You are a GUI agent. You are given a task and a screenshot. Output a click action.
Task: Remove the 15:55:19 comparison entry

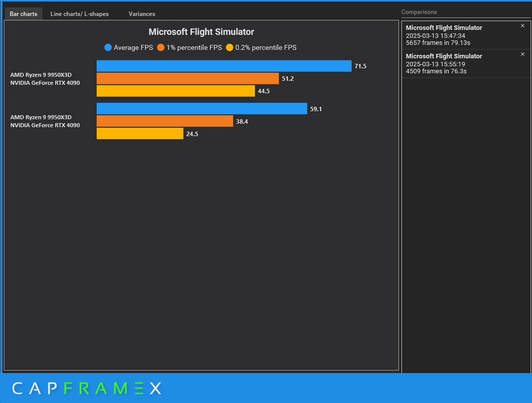coord(522,54)
